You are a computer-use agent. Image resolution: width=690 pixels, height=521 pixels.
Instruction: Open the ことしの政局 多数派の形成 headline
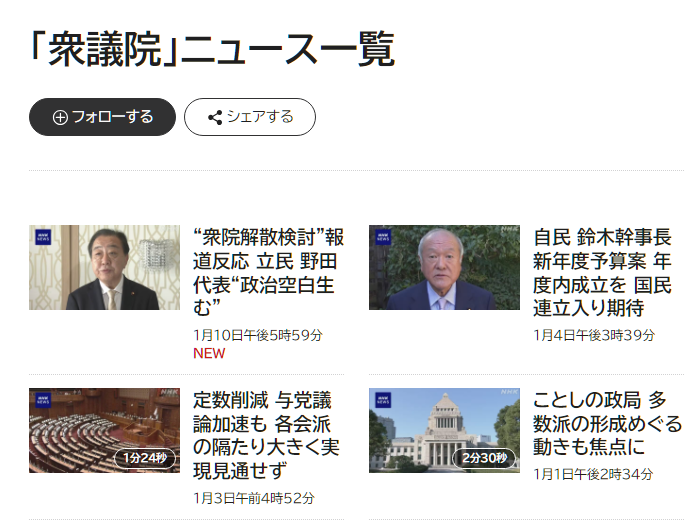607,424
